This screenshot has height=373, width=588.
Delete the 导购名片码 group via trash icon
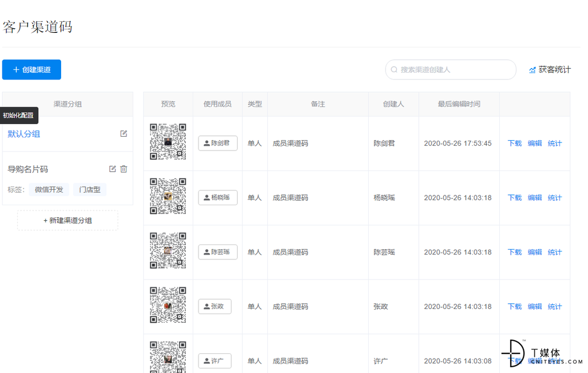tap(123, 169)
